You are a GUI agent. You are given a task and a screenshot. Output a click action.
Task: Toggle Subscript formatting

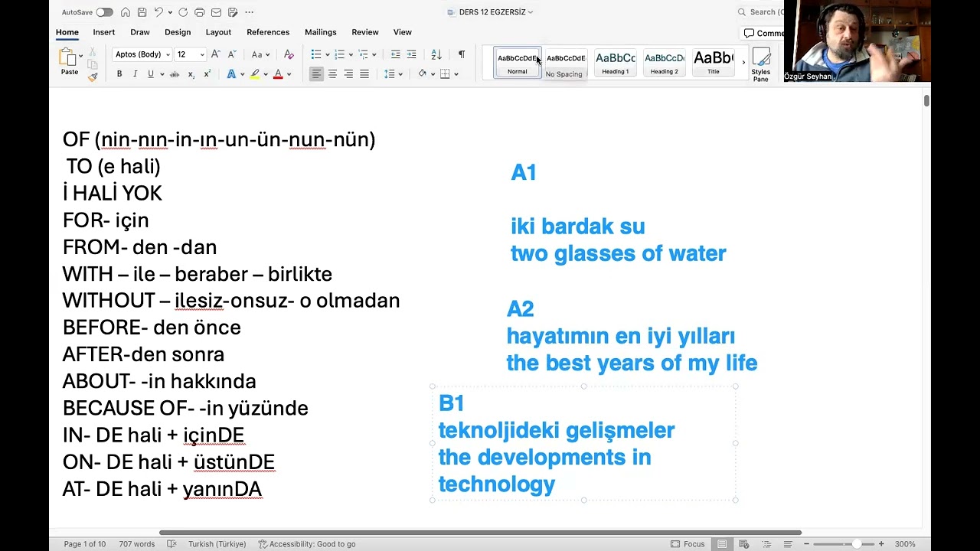191,74
